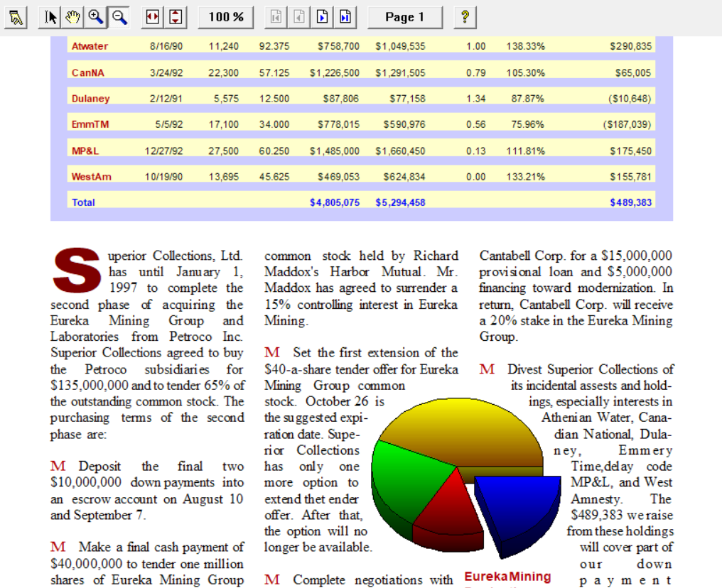Click the Atwater date 8/16/90
This screenshot has height=588, width=722.
pyautogui.click(x=166, y=46)
